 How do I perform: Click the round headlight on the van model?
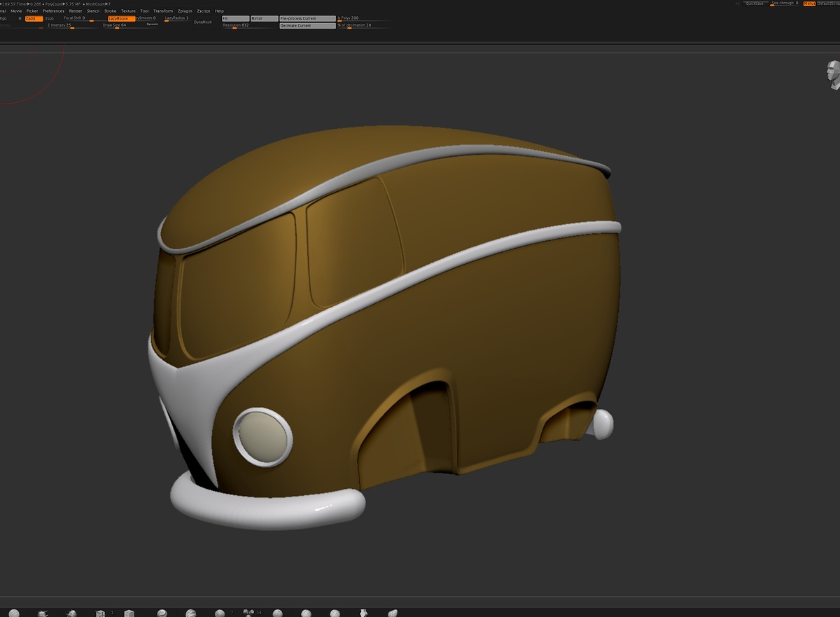pyautogui.click(x=262, y=437)
